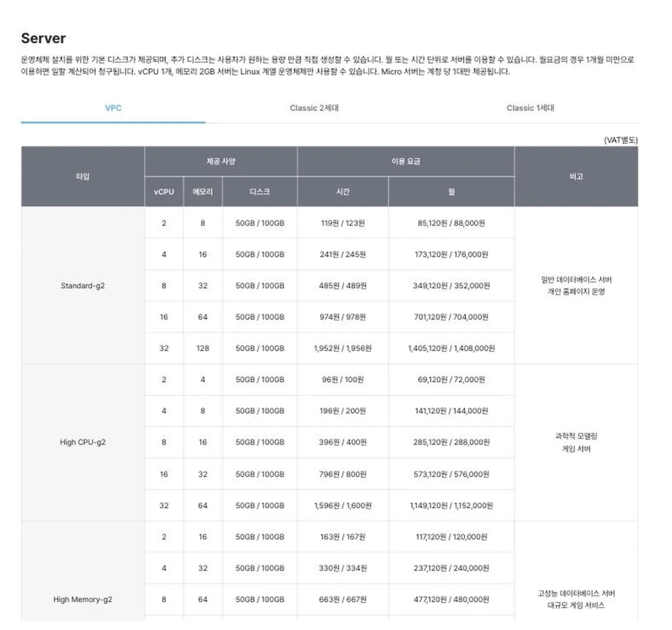672x630 pixels.
Task: Select hourly price 974원 / 978원
Action: click(343, 317)
